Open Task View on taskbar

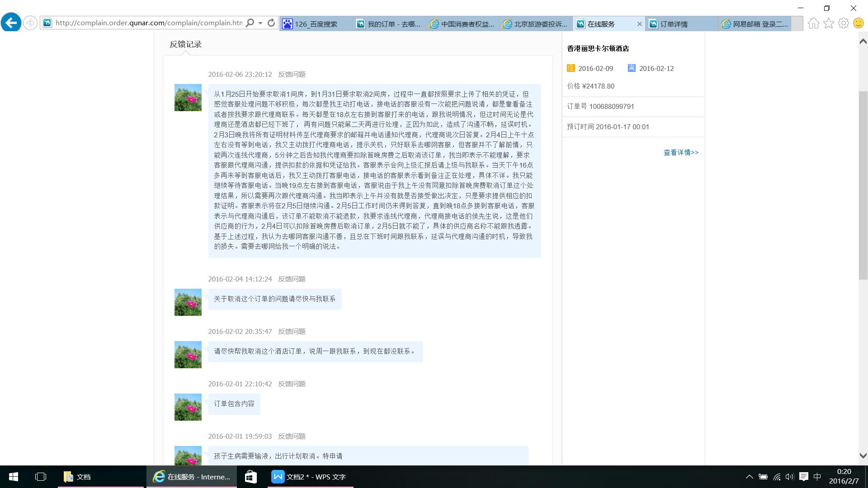pyautogui.click(x=41, y=477)
